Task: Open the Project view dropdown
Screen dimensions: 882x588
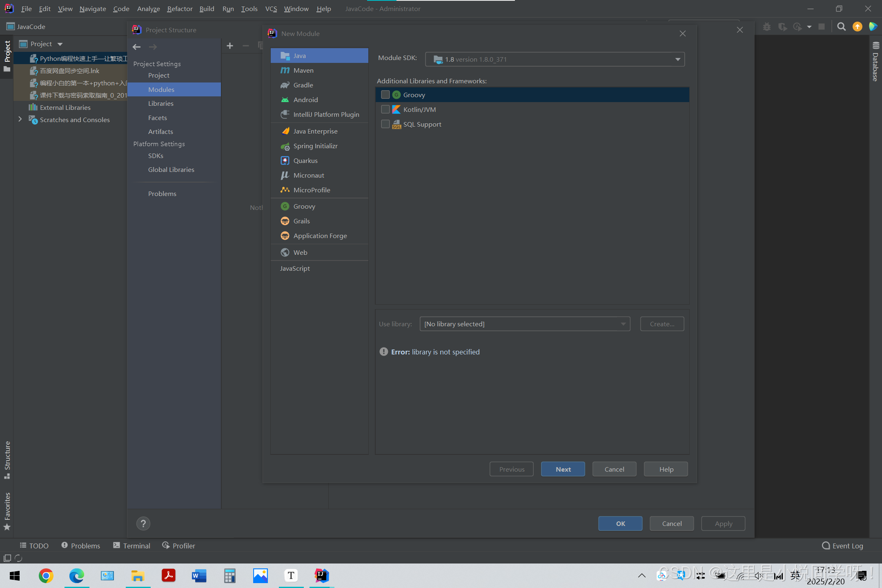Action: pos(60,44)
